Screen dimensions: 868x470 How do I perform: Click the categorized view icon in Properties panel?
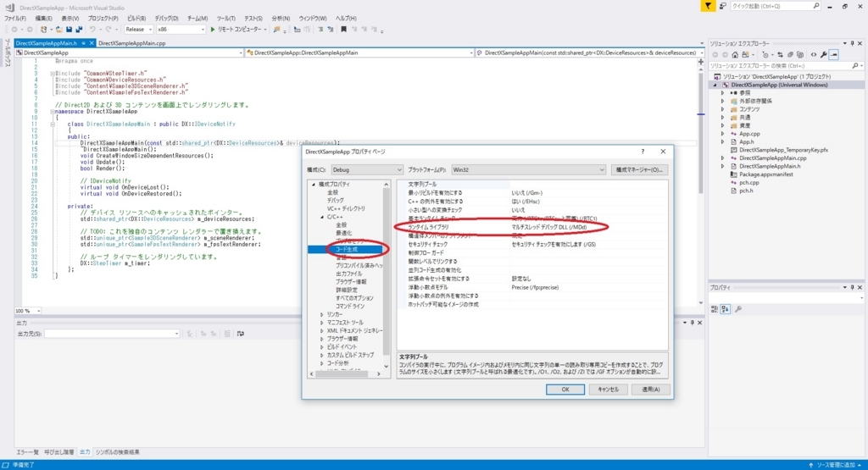(715, 309)
